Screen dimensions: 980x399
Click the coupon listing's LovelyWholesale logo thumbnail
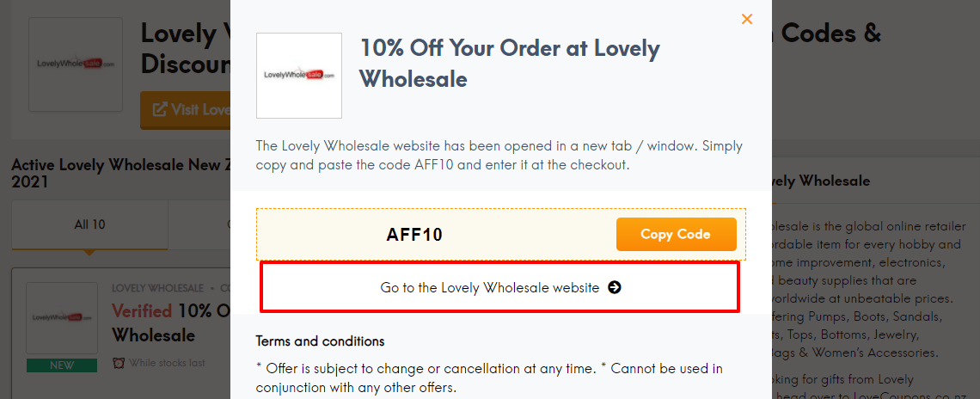pos(62,317)
